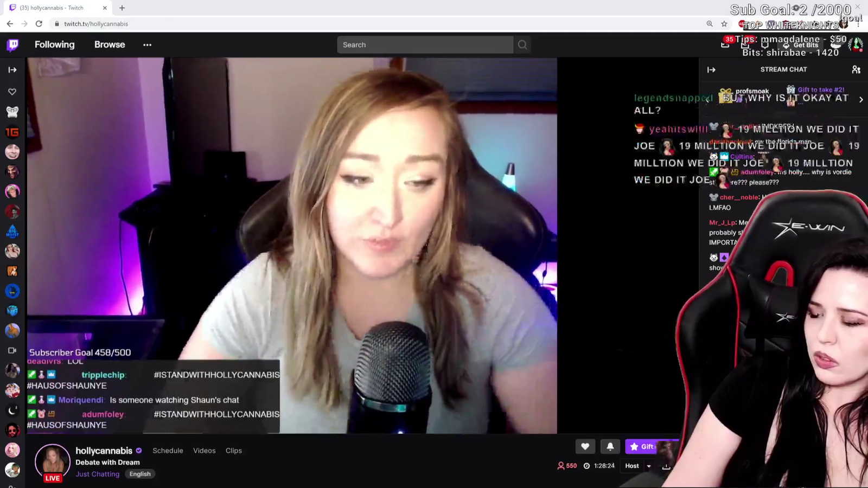The width and height of the screenshot is (868, 488).
Task: Open the Browse page
Action: click(110, 44)
